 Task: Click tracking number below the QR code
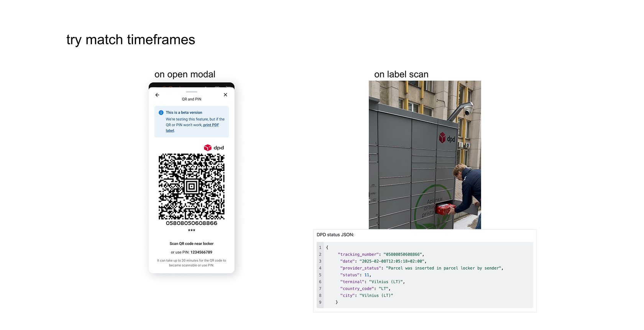[191, 223]
